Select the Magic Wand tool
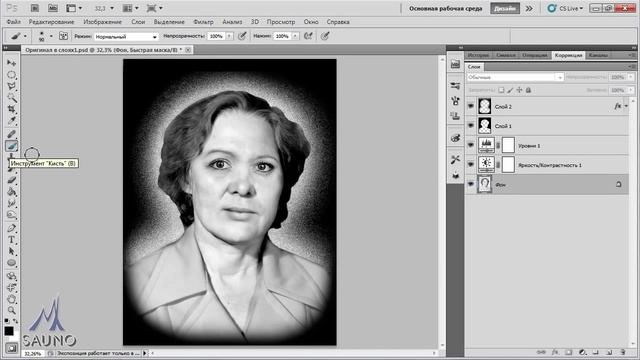The width and height of the screenshot is (640, 360). pos(11,98)
